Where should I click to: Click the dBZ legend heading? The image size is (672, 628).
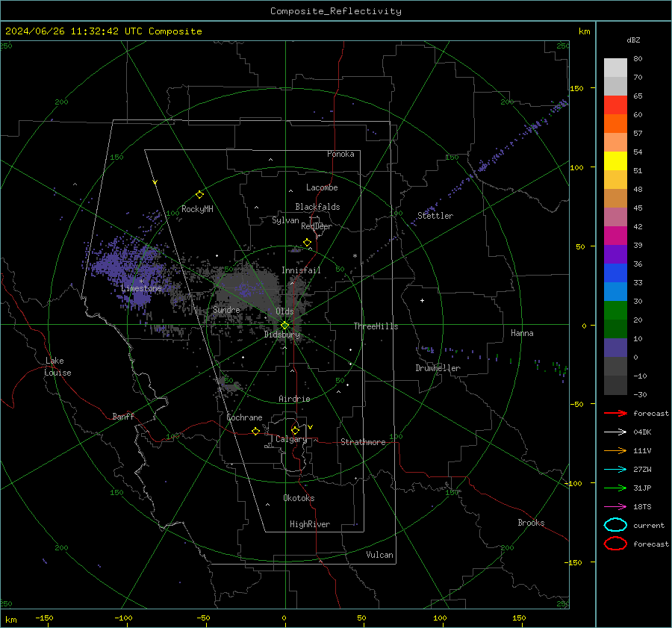tap(633, 40)
